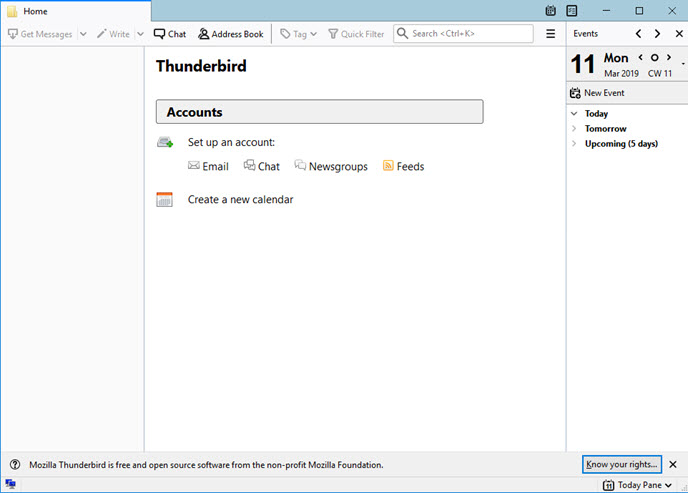Set up a Newsgroups account
688x493 pixels.
coord(331,166)
